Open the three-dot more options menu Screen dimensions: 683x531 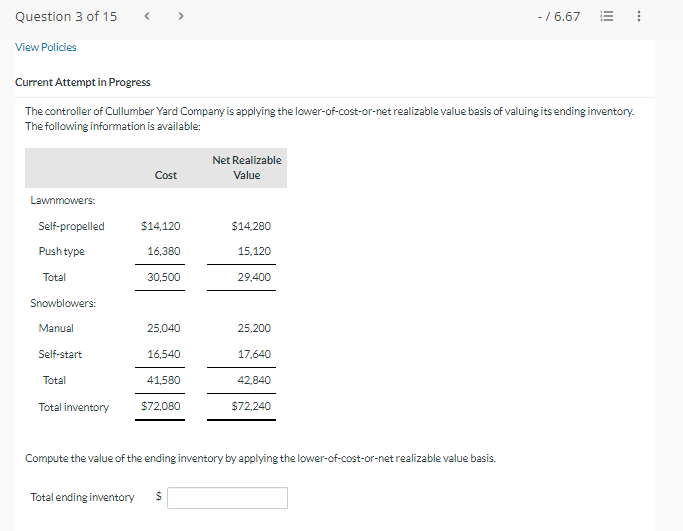(640, 17)
